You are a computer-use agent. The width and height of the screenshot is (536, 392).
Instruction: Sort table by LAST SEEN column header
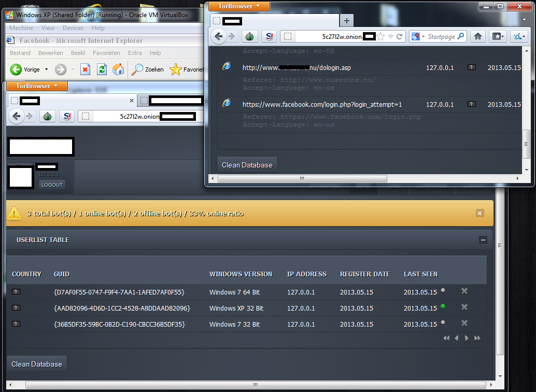pyautogui.click(x=420, y=274)
